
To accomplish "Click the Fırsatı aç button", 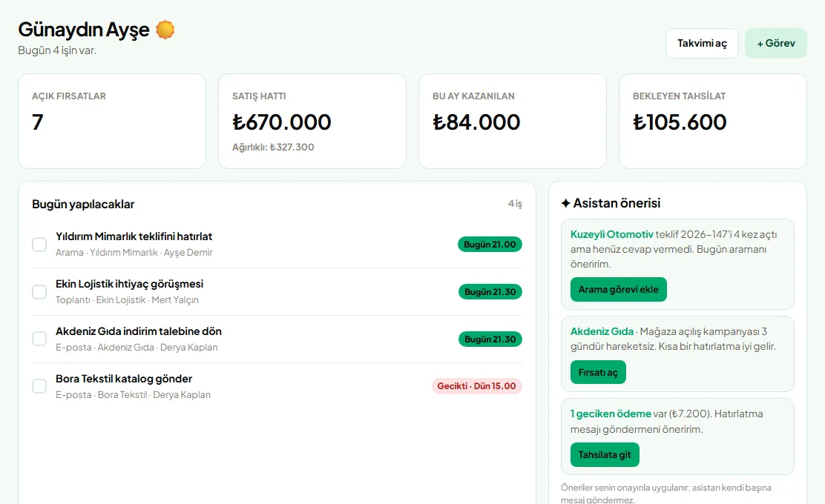I will tap(598, 372).
